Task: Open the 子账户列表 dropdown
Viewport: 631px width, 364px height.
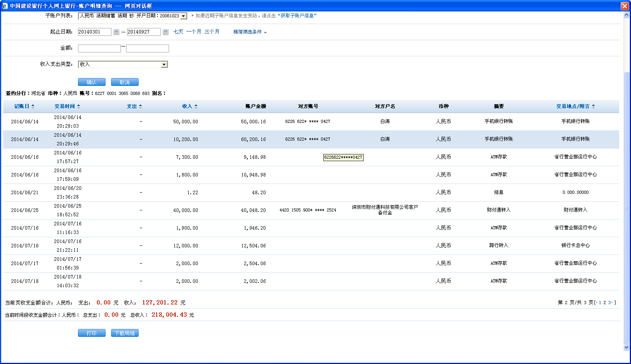Action: click(184, 16)
